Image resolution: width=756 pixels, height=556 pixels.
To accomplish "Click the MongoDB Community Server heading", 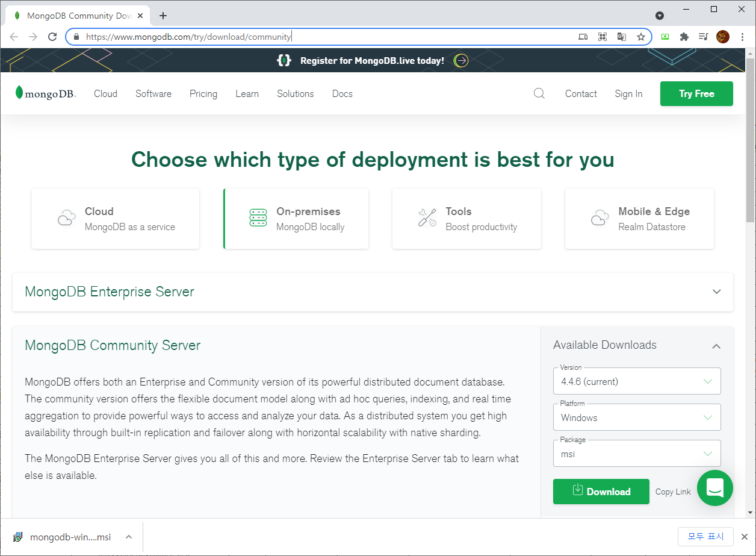I will coord(113,345).
